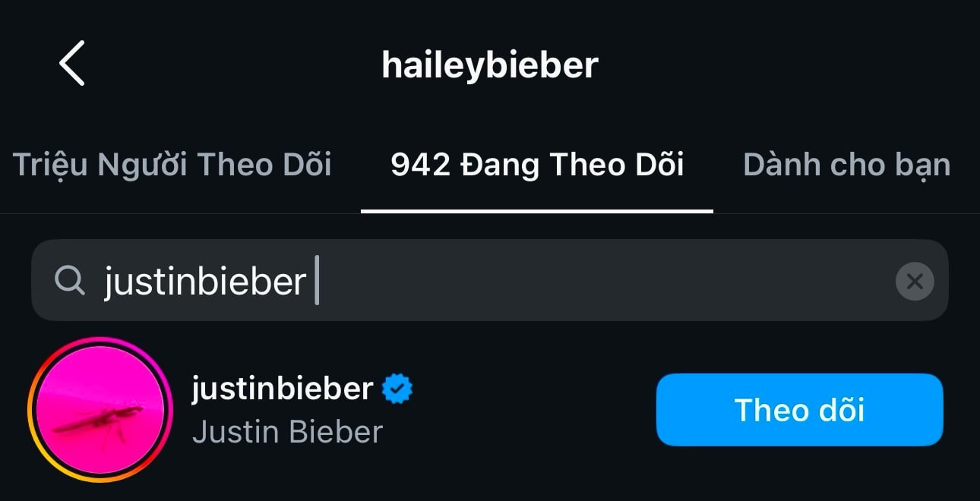Open the justinbieber username link
The height and width of the screenshot is (501, 980).
(x=282, y=389)
